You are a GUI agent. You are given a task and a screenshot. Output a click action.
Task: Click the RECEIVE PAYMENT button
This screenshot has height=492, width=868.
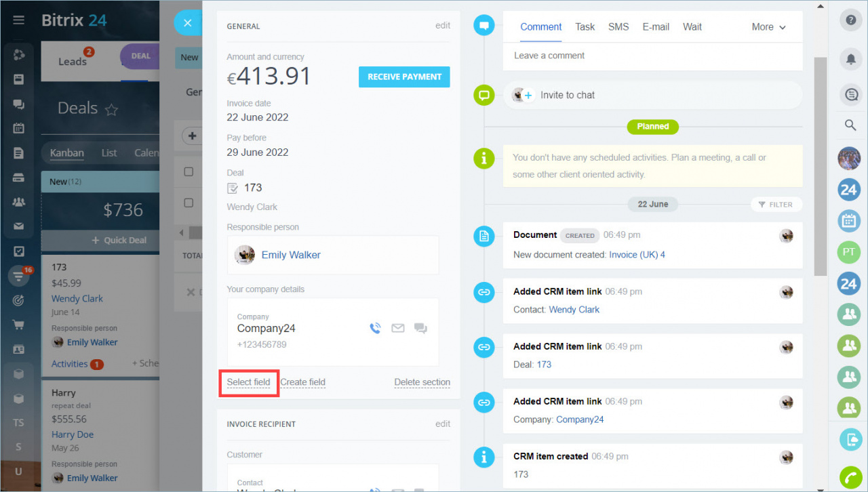[x=404, y=77]
